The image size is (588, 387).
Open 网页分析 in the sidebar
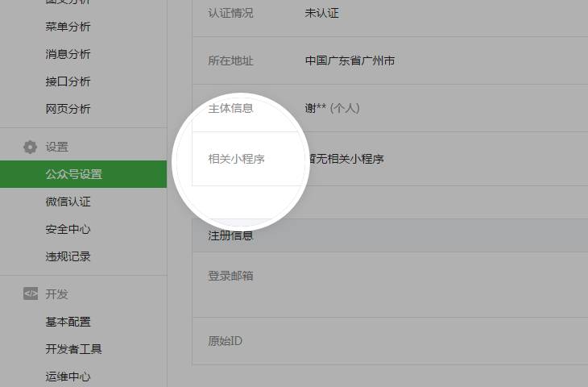pos(68,109)
